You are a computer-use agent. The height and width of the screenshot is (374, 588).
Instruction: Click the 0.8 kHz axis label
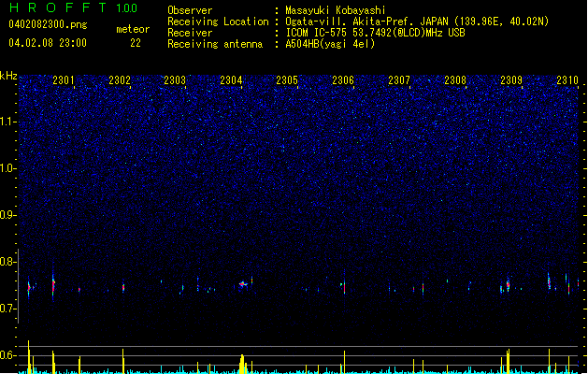click(x=8, y=262)
